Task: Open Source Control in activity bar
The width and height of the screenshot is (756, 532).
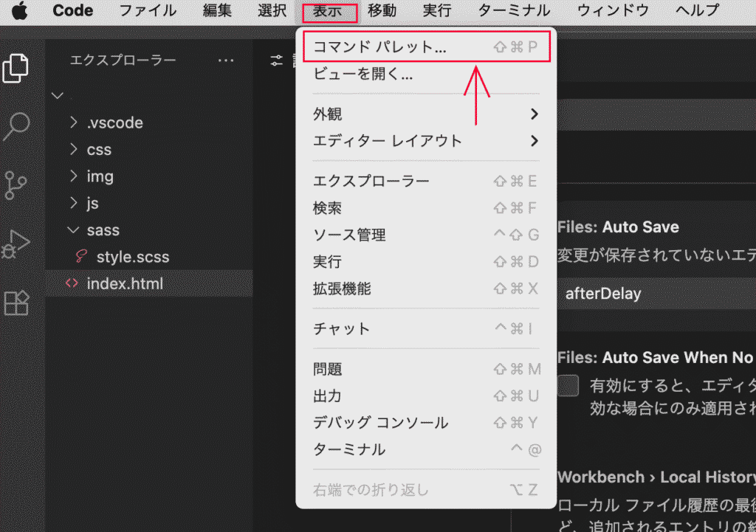Action: coord(16,185)
